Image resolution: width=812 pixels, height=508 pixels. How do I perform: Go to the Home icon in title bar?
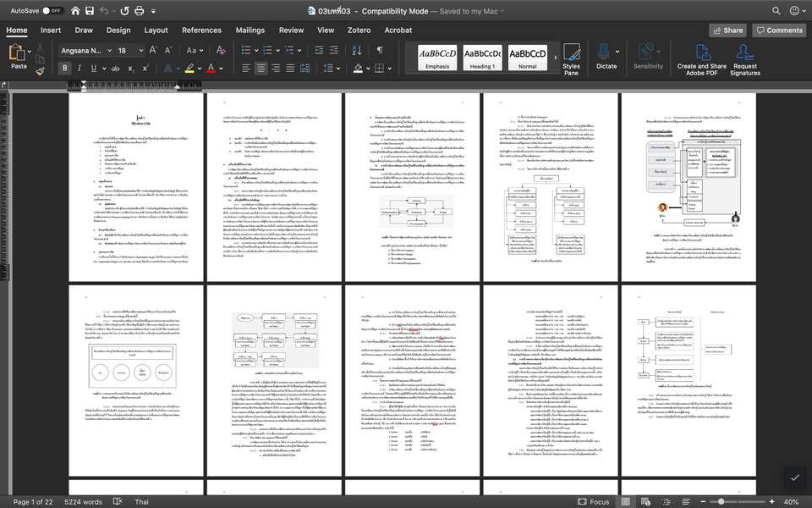click(75, 10)
